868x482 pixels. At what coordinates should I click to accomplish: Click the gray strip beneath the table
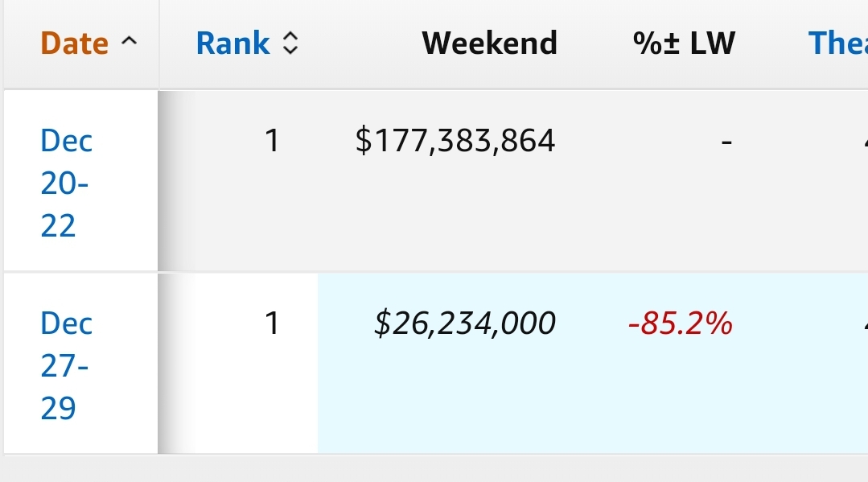point(434,469)
